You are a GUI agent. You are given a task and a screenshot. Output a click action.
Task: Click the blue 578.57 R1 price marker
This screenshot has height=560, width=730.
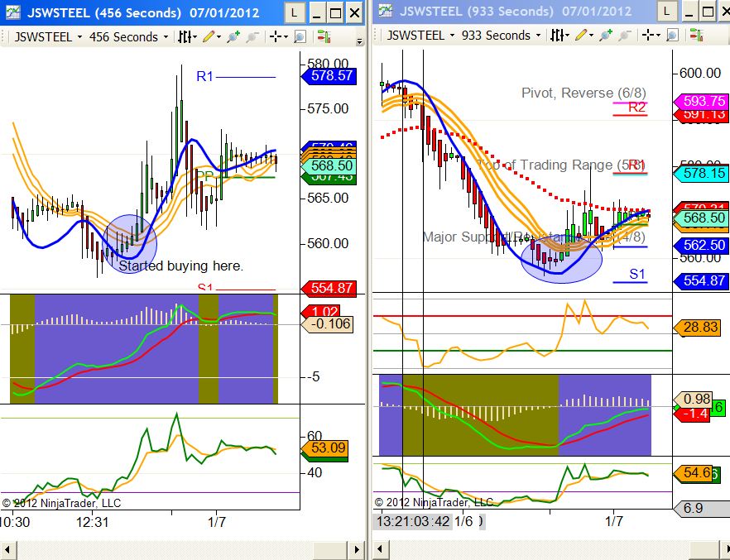pos(329,75)
